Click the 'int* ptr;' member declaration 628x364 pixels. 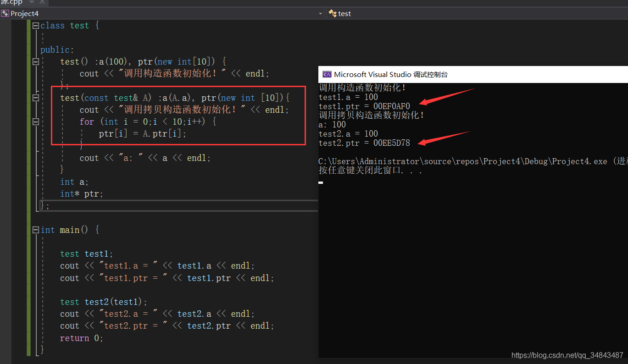(82, 194)
